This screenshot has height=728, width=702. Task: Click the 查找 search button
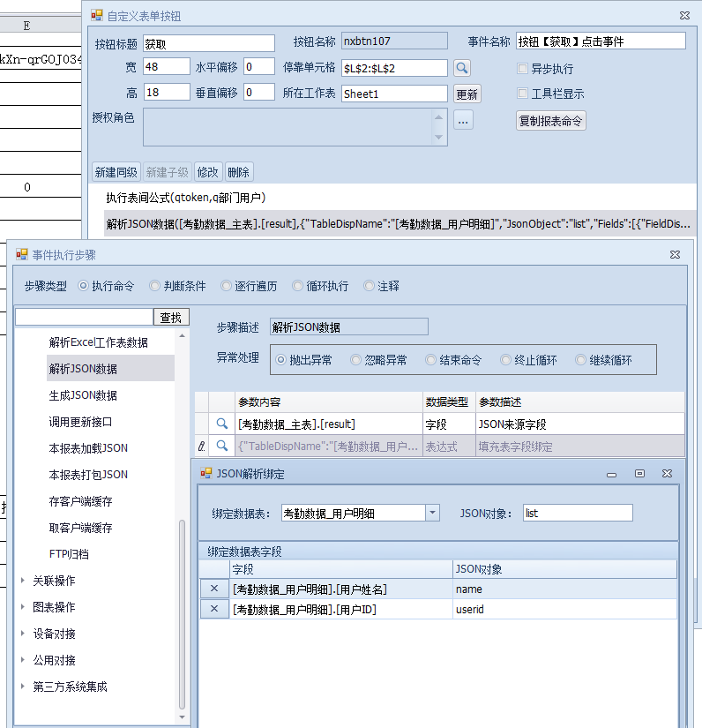tap(172, 317)
